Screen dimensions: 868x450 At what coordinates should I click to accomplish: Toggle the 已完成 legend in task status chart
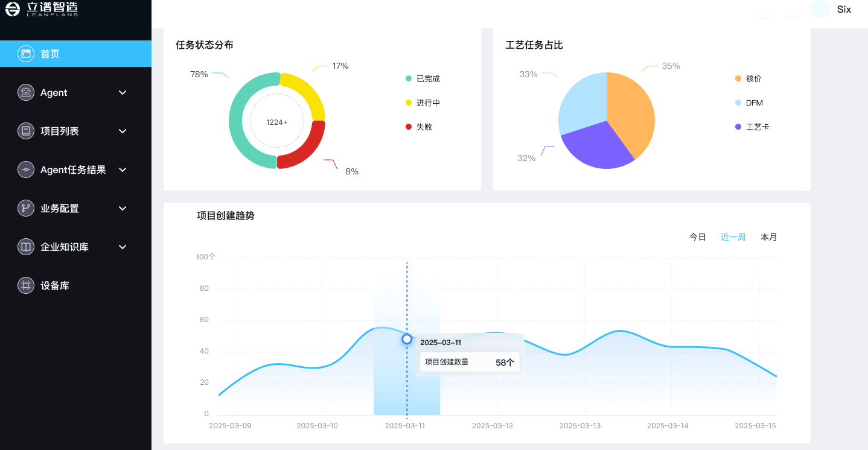(x=423, y=78)
